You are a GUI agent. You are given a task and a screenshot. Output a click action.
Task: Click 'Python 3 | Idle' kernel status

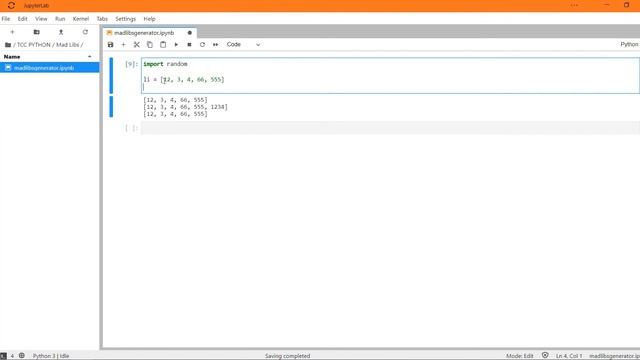coord(51,356)
